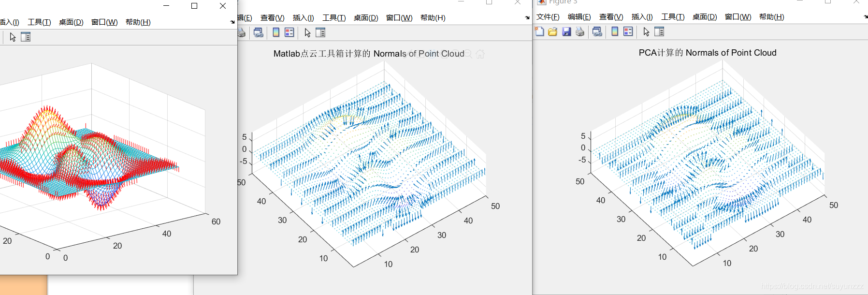Open the 查看(V) menu in Figure 3
This screenshot has height=295, width=868.
[x=611, y=17]
